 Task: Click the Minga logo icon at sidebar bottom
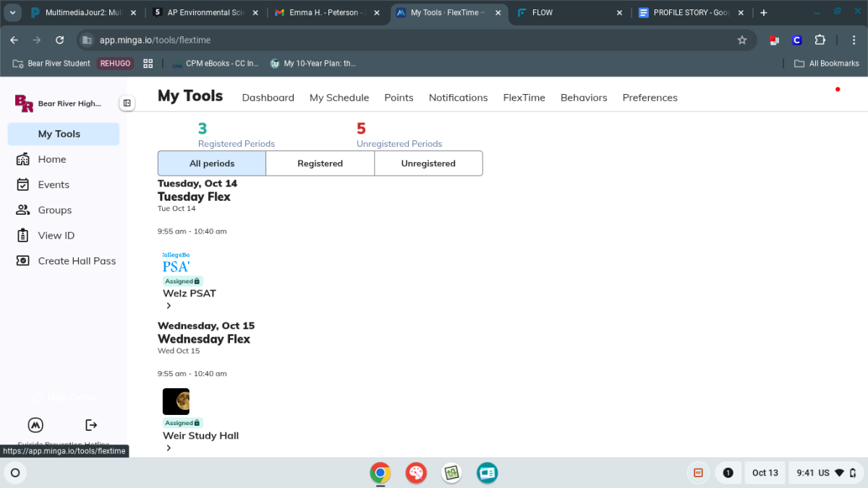tap(35, 425)
